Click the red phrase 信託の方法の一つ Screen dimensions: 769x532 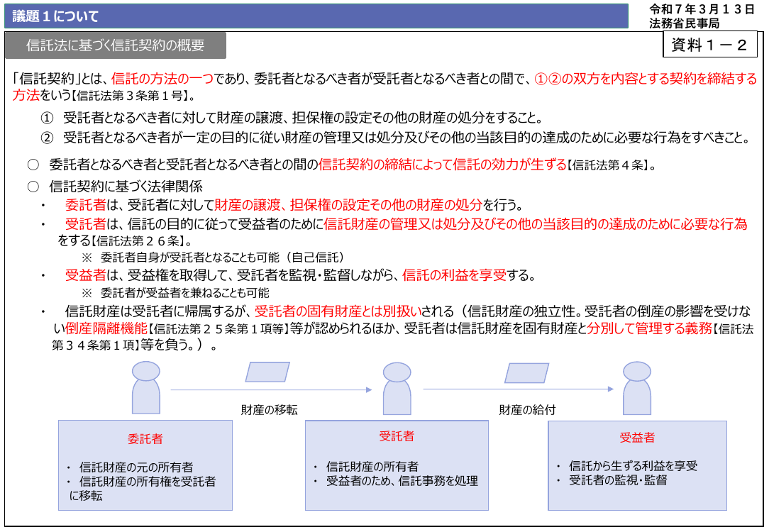click(162, 79)
